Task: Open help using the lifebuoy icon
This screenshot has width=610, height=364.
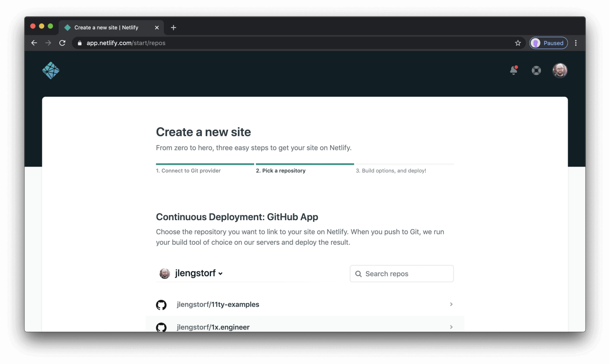Action: pyautogui.click(x=536, y=70)
